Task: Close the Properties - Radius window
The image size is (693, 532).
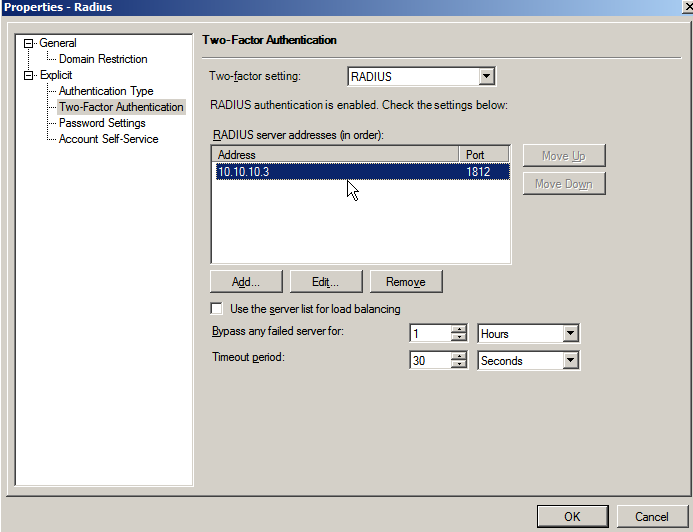Action: 688,7
